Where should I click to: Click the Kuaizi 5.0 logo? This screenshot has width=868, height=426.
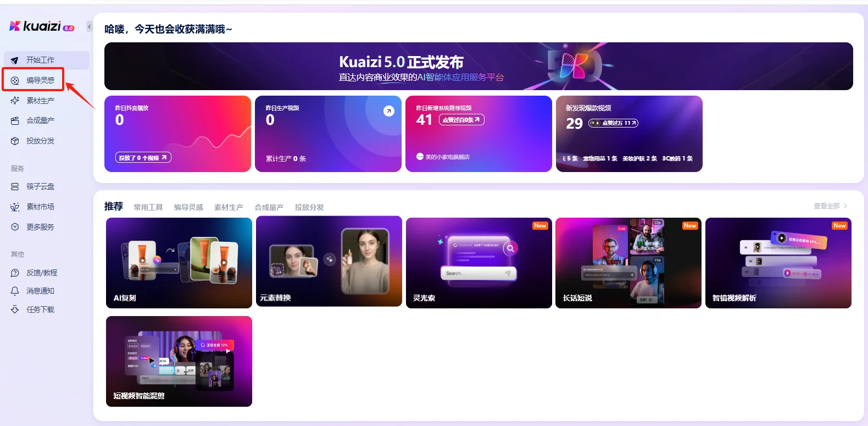coord(42,26)
